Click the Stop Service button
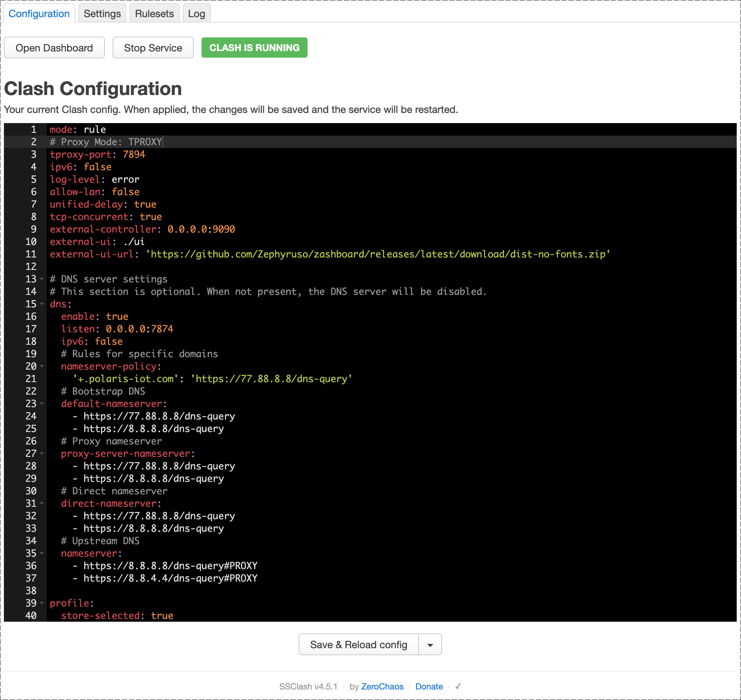Viewport: 741px width, 700px height. click(x=153, y=48)
